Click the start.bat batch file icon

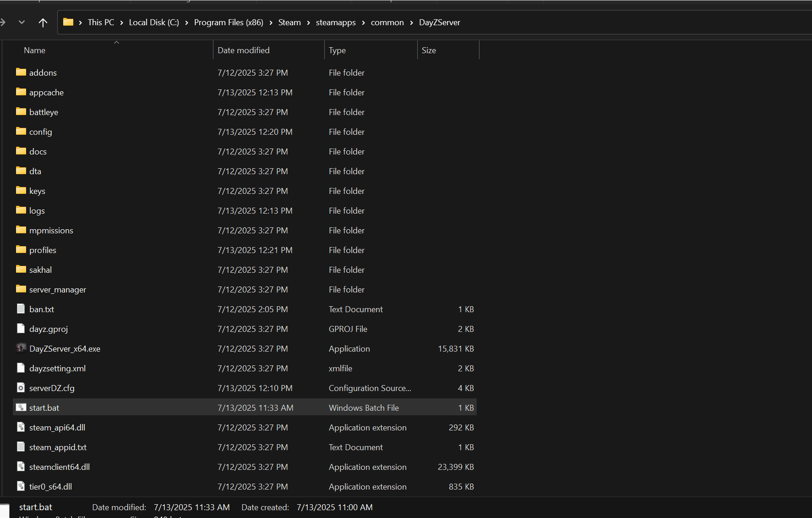point(21,408)
